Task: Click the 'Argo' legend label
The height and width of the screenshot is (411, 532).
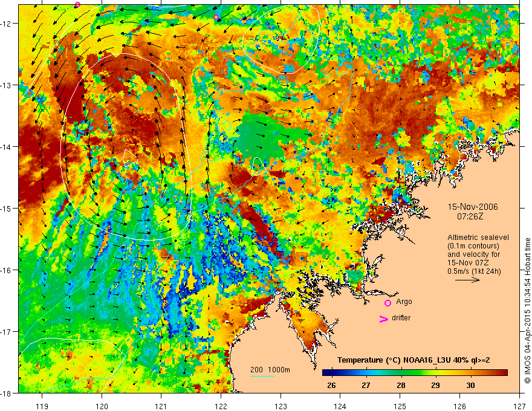Action: coord(404,302)
